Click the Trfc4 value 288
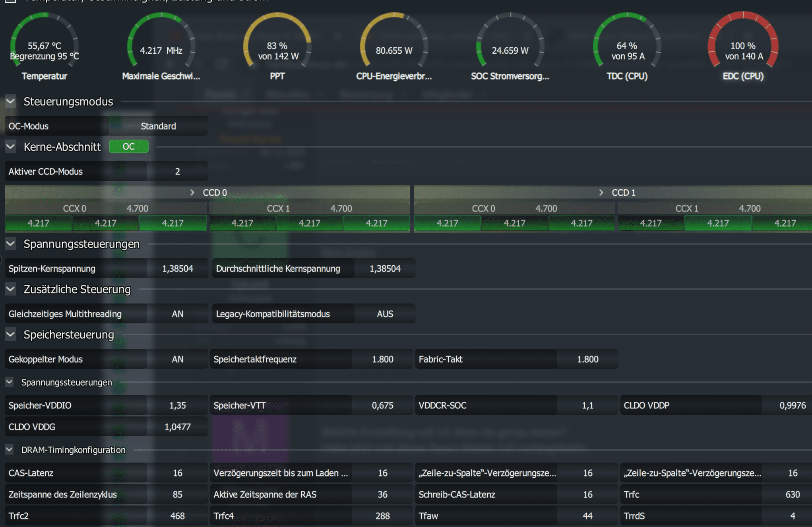 pos(382,516)
